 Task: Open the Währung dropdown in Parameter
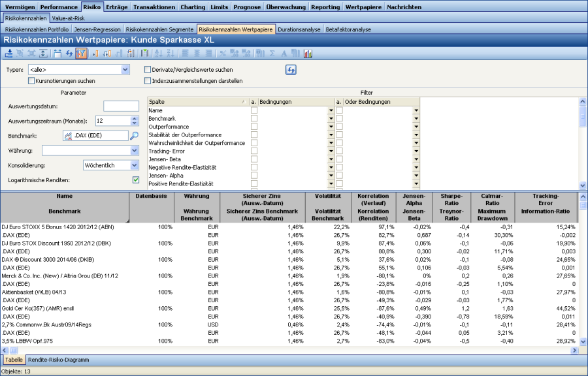click(x=135, y=151)
